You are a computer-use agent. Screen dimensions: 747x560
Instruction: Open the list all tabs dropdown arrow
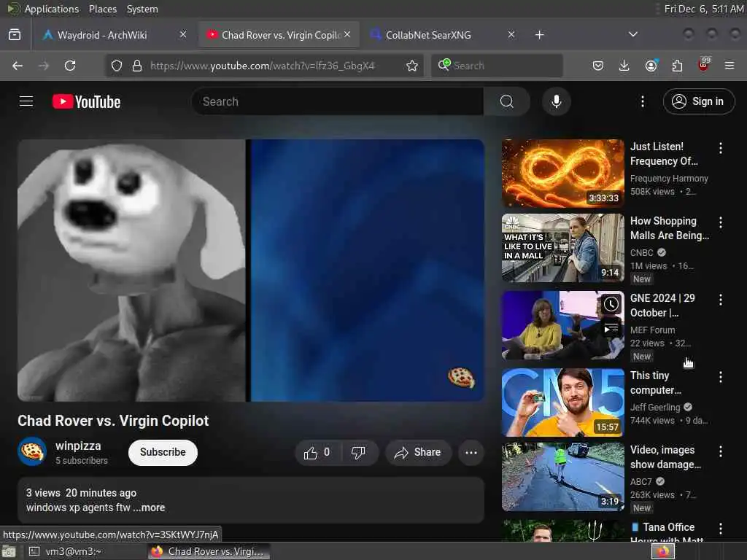[632, 34]
